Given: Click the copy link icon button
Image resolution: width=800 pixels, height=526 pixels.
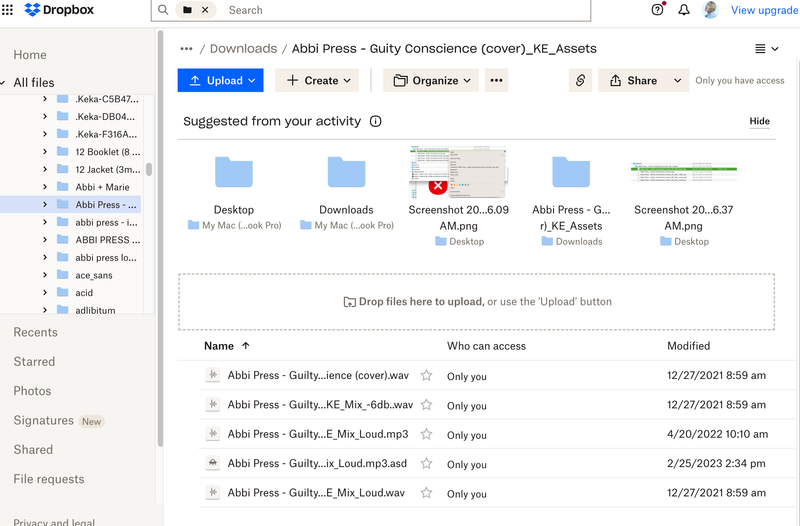Looking at the screenshot, I should (x=580, y=81).
